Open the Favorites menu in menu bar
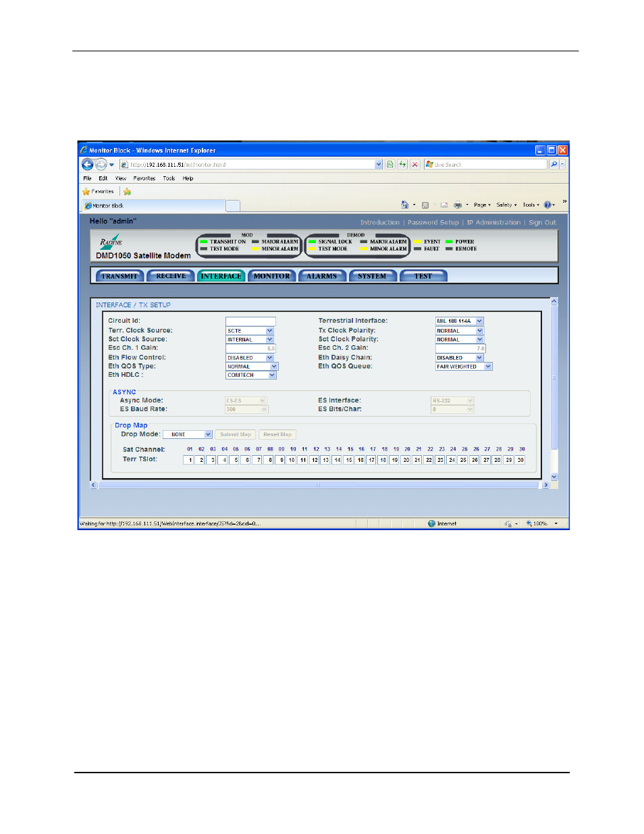Image resolution: width=644 pixels, height=834 pixels. click(144, 178)
